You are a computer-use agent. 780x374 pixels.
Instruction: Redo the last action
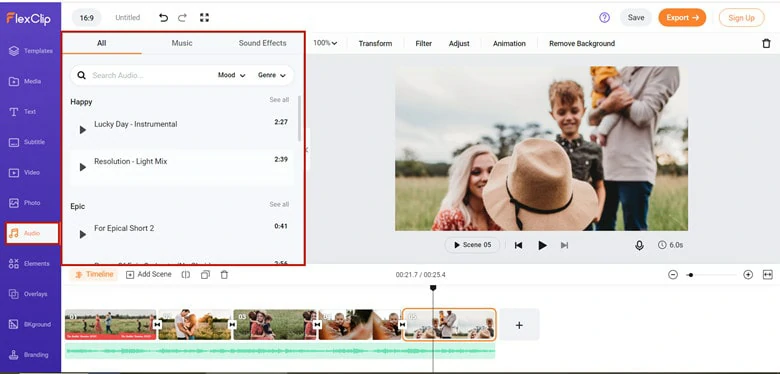click(183, 18)
